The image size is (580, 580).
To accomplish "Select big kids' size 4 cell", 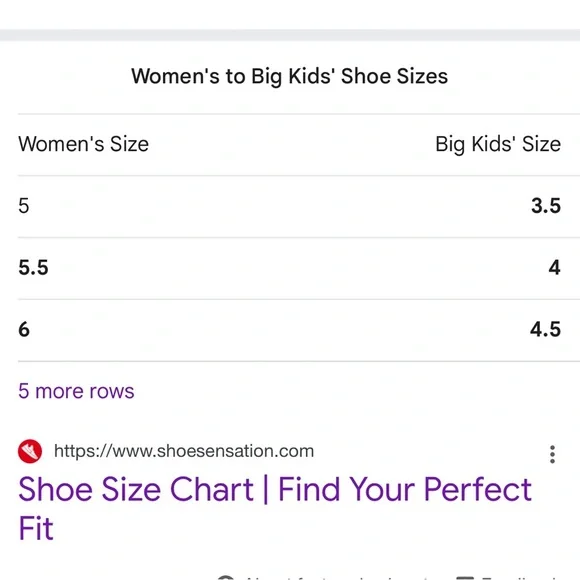I will click(x=554, y=267).
